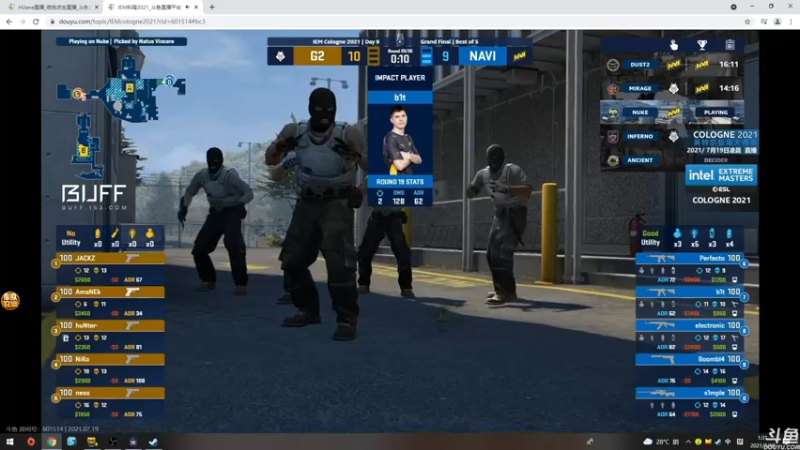Screen dimensions: 800x450
Task: Open the purple app icon in the taskbar
Action: (x=133, y=442)
